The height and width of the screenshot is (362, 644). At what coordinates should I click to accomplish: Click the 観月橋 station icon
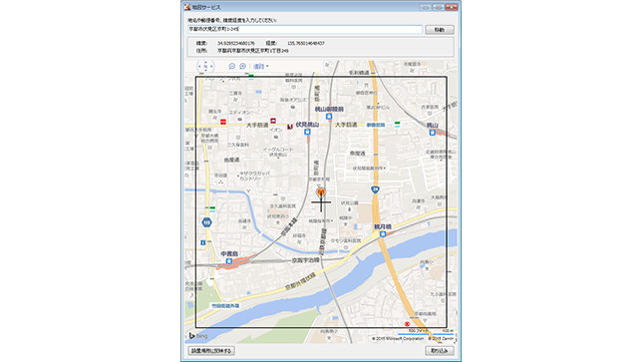383,233
